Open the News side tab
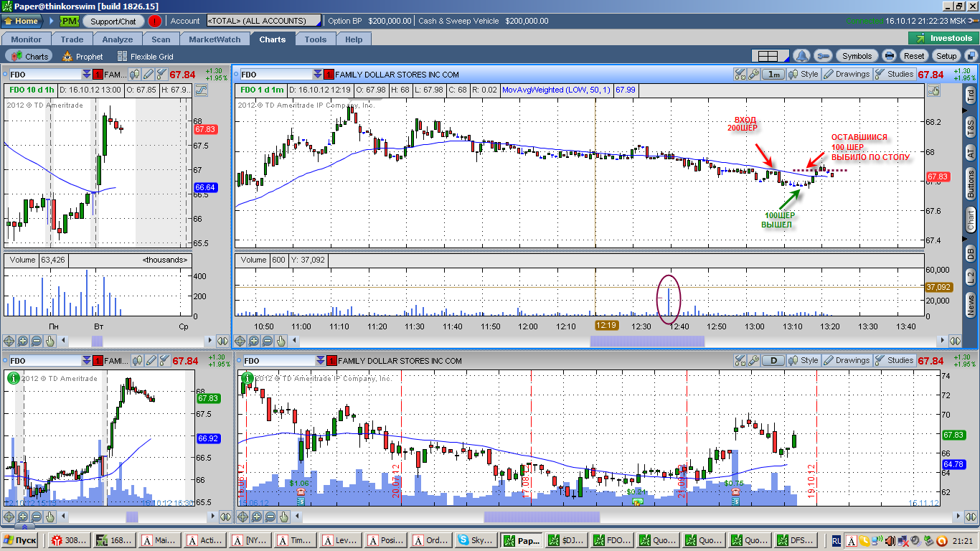This screenshot has width=980, height=551. tap(970, 305)
